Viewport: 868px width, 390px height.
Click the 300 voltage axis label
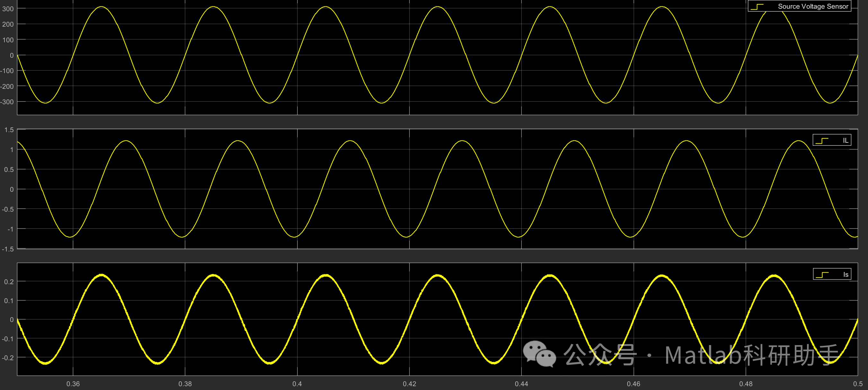8,9
